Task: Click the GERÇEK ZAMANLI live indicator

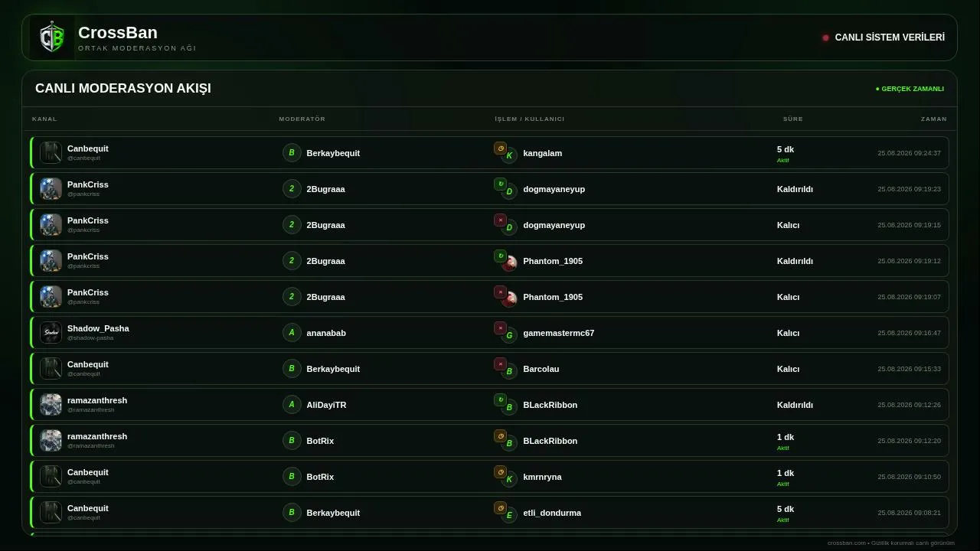Action: click(910, 89)
